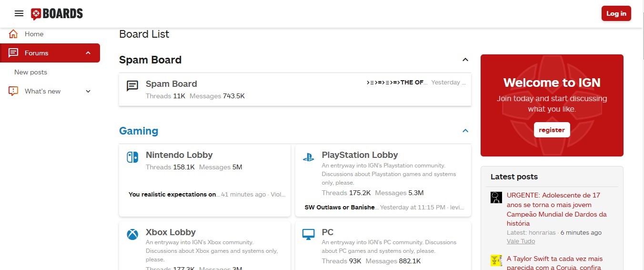This screenshot has width=644, height=270.
Task: Open avatar beside Taylor Swift post
Action: pyautogui.click(x=496, y=261)
